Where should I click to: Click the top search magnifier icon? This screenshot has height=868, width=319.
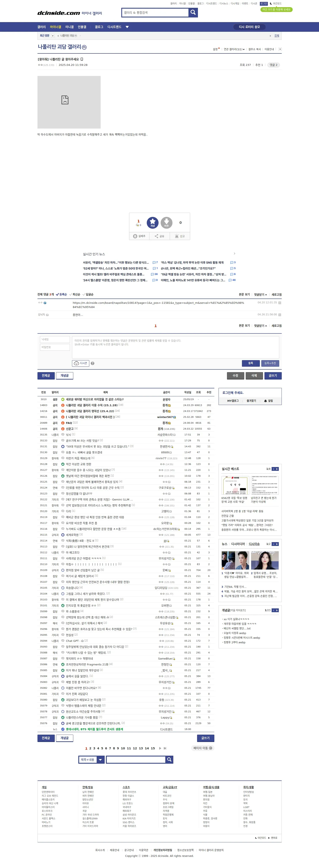[193, 12]
